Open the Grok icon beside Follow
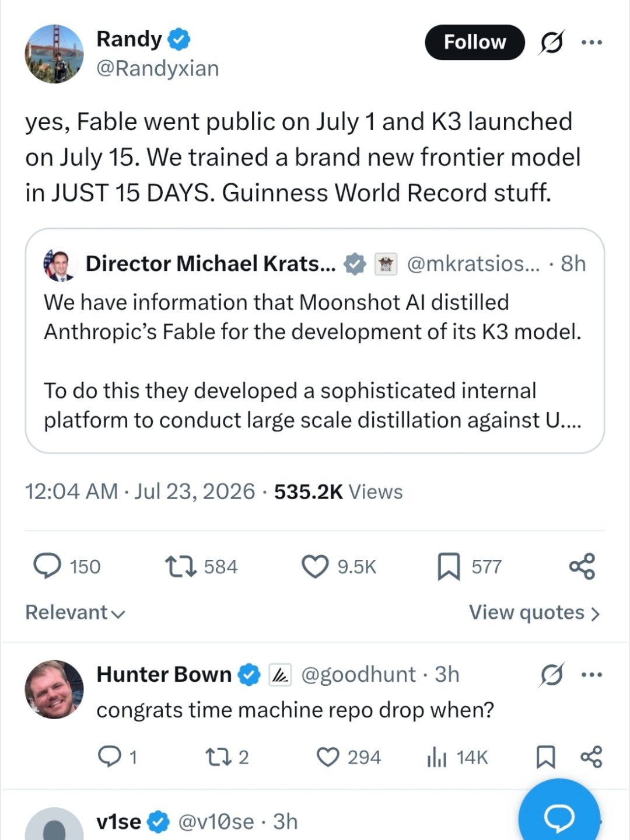This screenshot has height=840, width=630. coord(551,42)
